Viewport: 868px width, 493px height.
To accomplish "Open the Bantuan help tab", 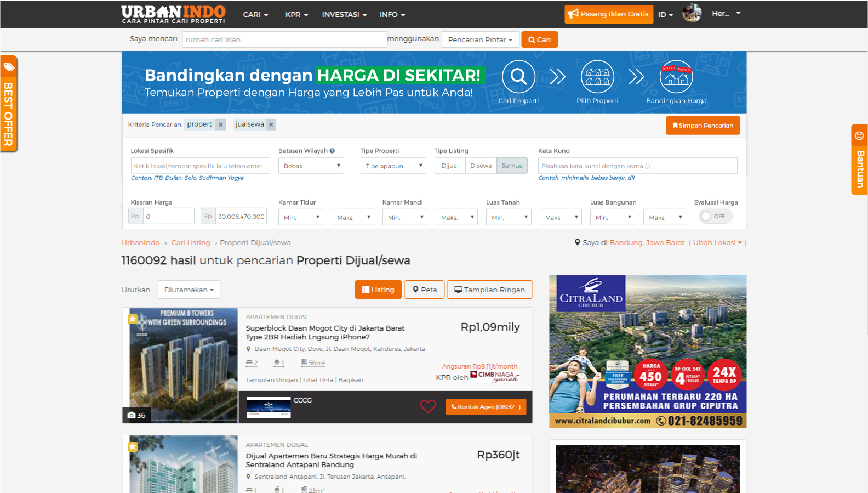I will pos(859,160).
